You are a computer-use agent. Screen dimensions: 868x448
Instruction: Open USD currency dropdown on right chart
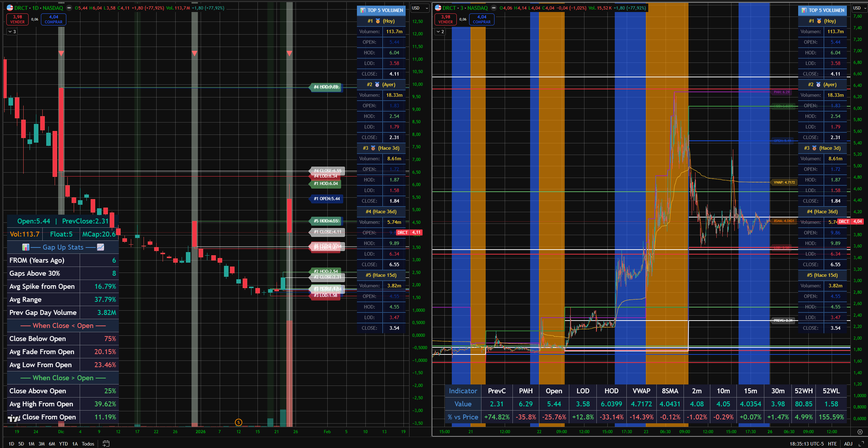(x=860, y=8)
